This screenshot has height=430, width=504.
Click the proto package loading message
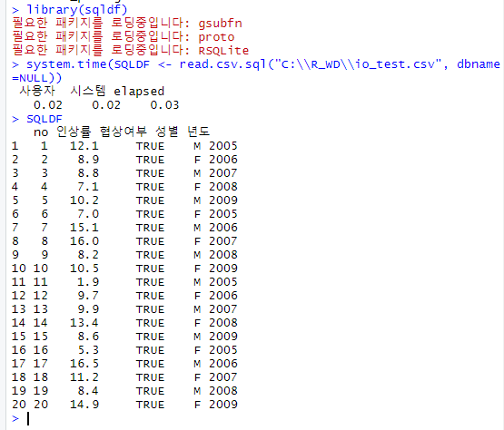124,36
